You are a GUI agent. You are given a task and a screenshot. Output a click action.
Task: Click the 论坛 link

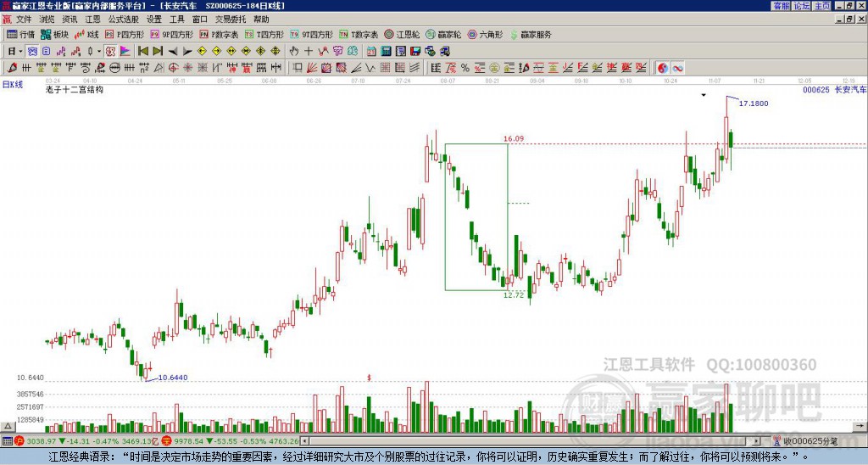[801, 6]
